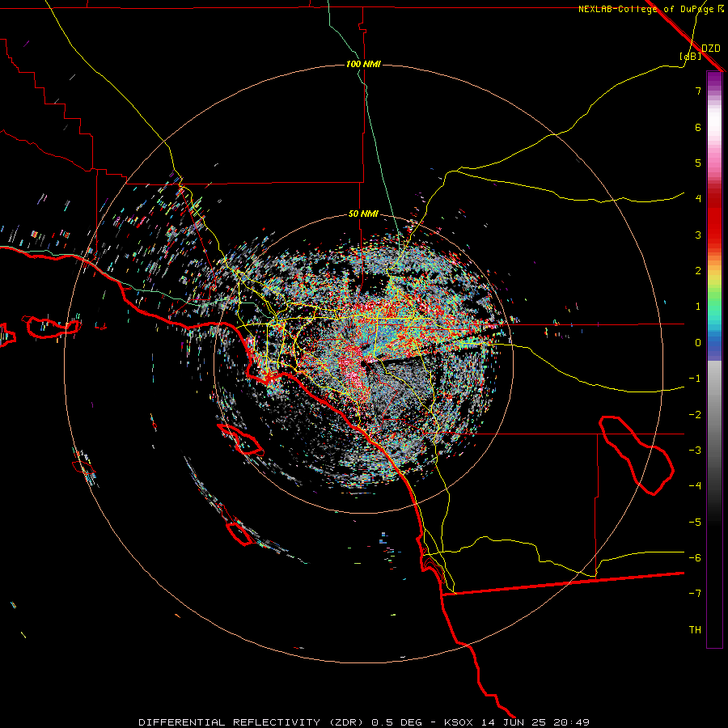The height and width of the screenshot is (728, 728).
Task: Click the 0.5 DEG elevation angle text
Action: (x=396, y=722)
